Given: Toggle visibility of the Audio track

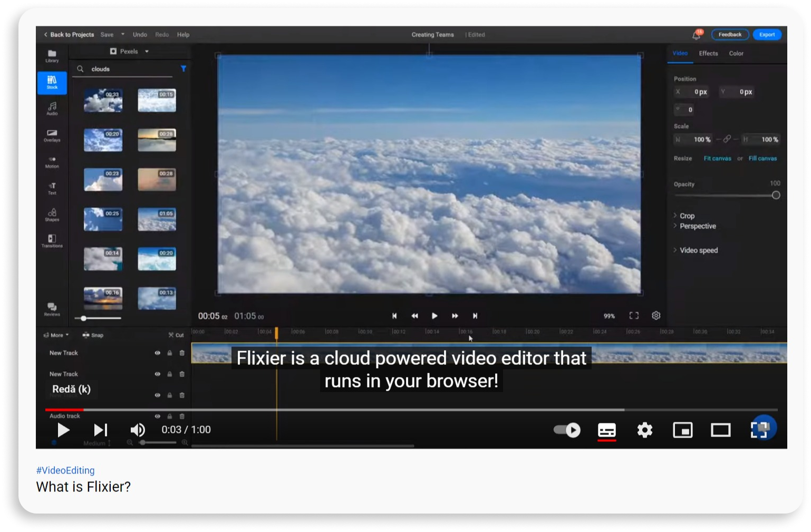Looking at the screenshot, I should (157, 416).
